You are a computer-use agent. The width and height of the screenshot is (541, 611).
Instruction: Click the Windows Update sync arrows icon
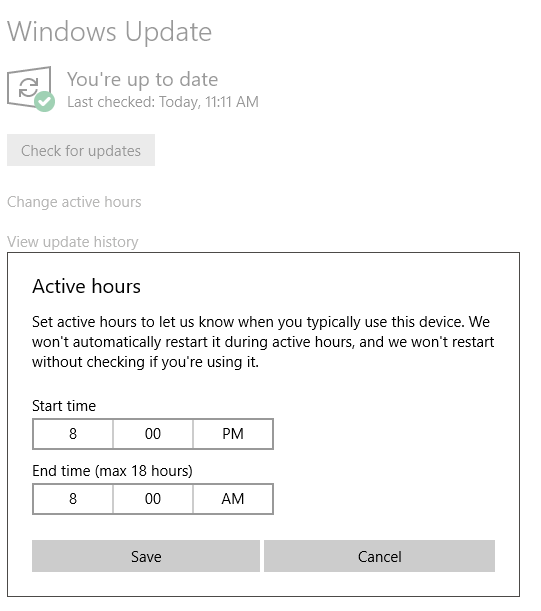click(28, 87)
